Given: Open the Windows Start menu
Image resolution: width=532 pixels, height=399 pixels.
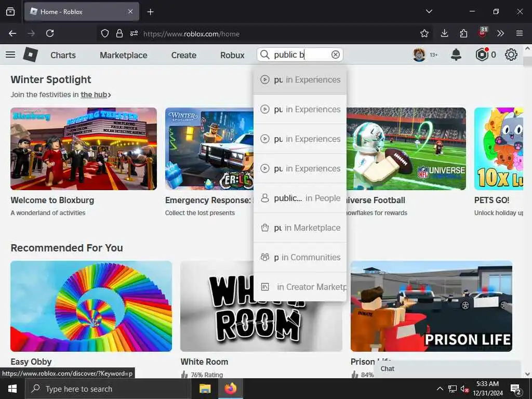Looking at the screenshot, I should click(x=12, y=389).
